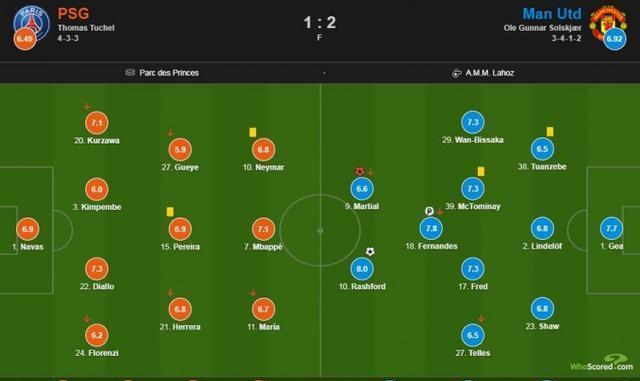Click the yellow card above Tuanzebe

[550, 131]
